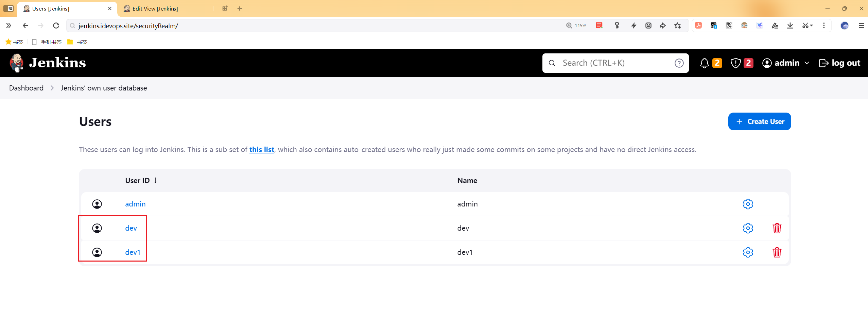Delete the dev1 user with trash icon
The height and width of the screenshot is (333, 868).
pyautogui.click(x=777, y=252)
